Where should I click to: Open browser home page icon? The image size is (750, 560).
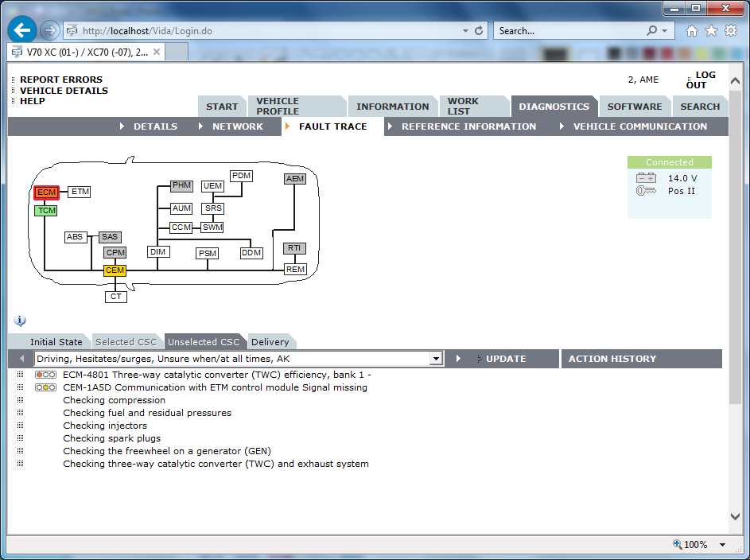coord(692,31)
